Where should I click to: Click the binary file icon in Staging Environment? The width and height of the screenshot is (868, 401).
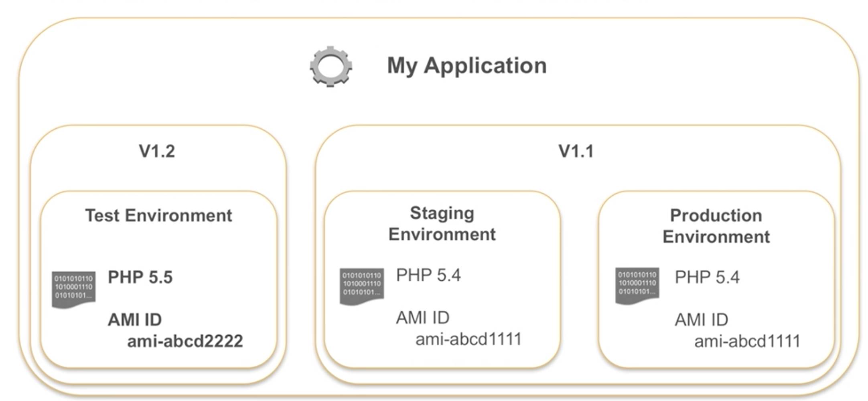(362, 287)
